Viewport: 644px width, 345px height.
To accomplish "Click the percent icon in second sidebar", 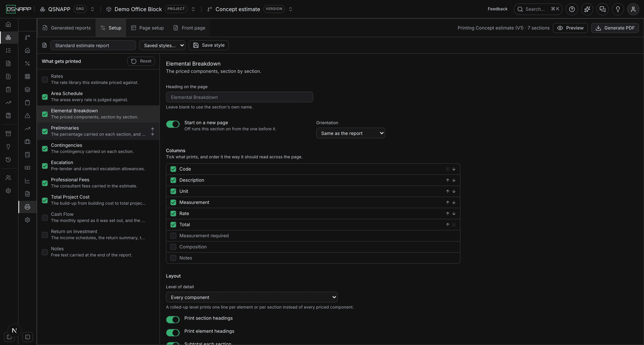I will (27, 63).
